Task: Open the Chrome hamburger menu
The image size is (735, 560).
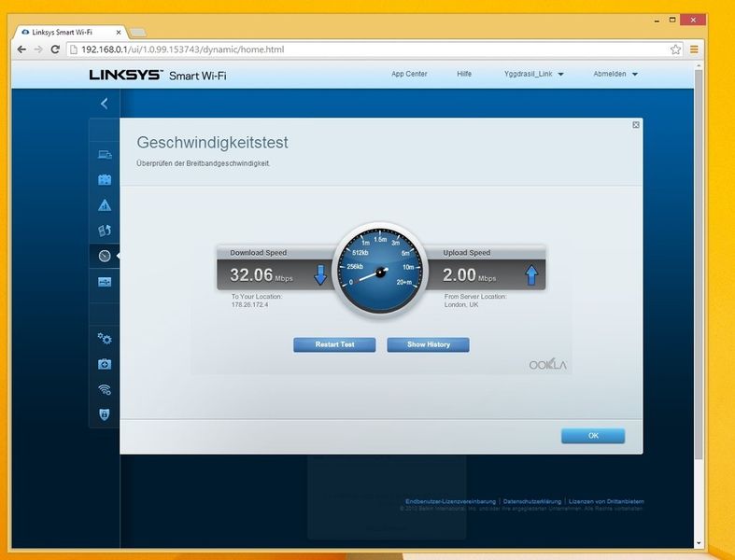Action: (x=694, y=49)
